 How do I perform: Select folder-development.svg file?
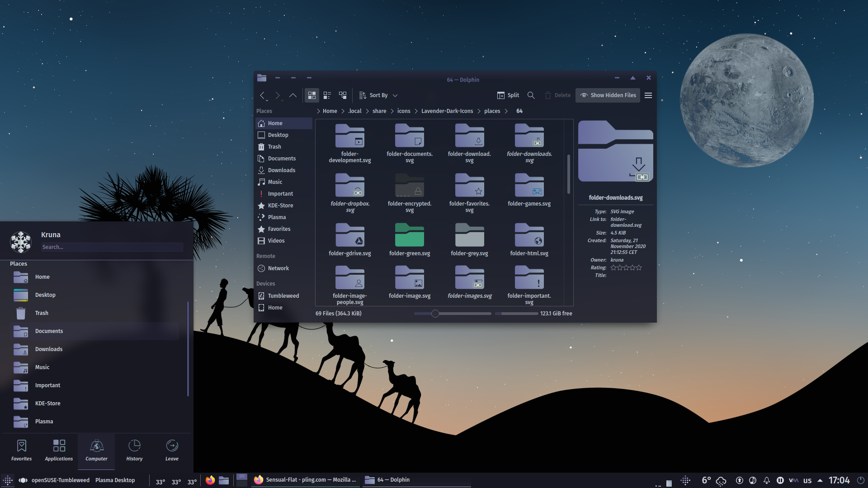pos(350,143)
